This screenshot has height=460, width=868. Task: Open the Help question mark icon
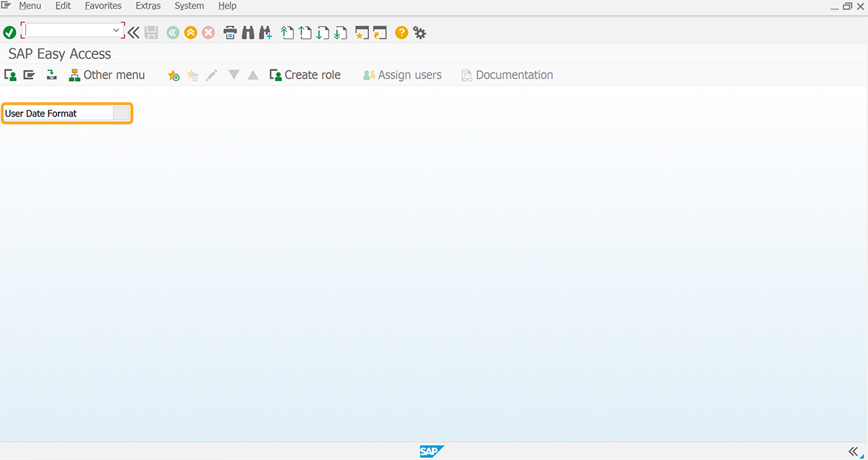pos(401,33)
